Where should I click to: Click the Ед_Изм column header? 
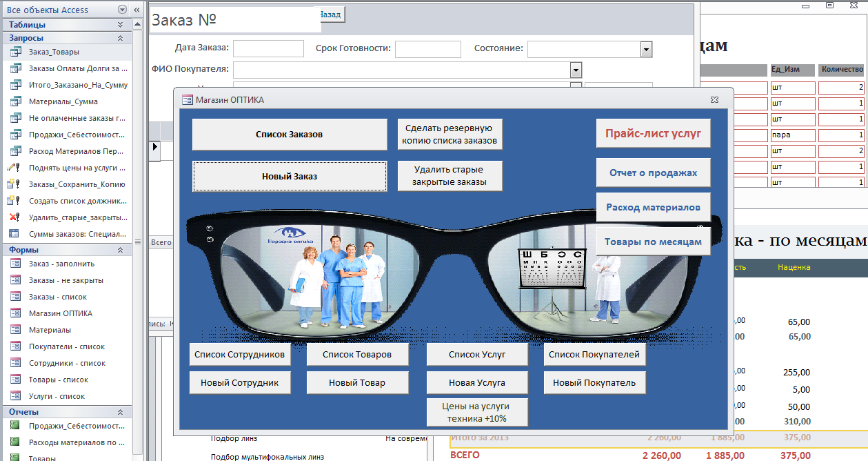tap(791, 70)
